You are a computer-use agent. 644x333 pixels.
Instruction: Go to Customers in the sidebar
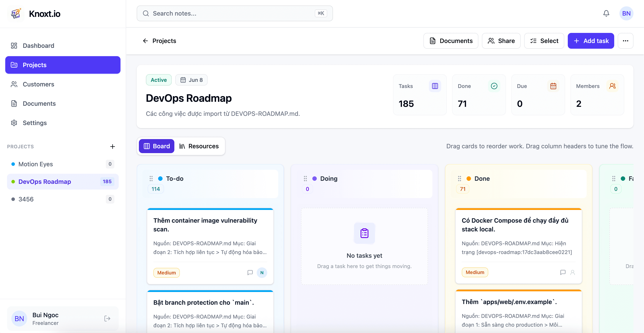(x=63, y=84)
